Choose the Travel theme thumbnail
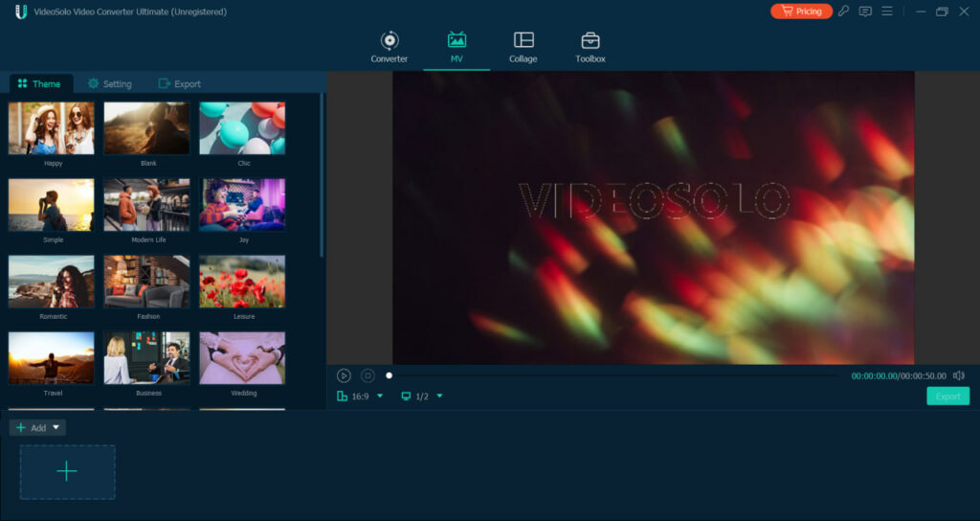 click(x=52, y=358)
